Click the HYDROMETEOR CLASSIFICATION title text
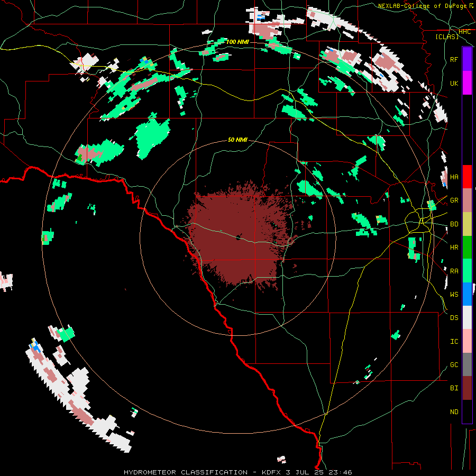Viewport: 476px width, 476px height. 186,472
